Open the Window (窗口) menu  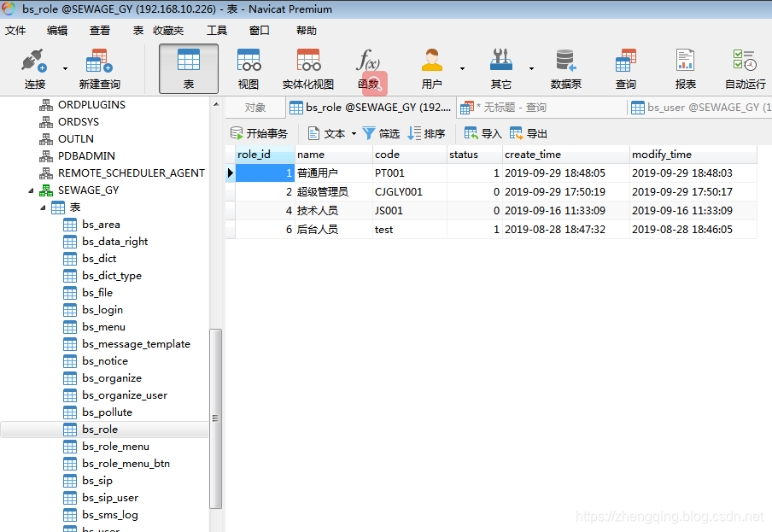click(259, 31)
